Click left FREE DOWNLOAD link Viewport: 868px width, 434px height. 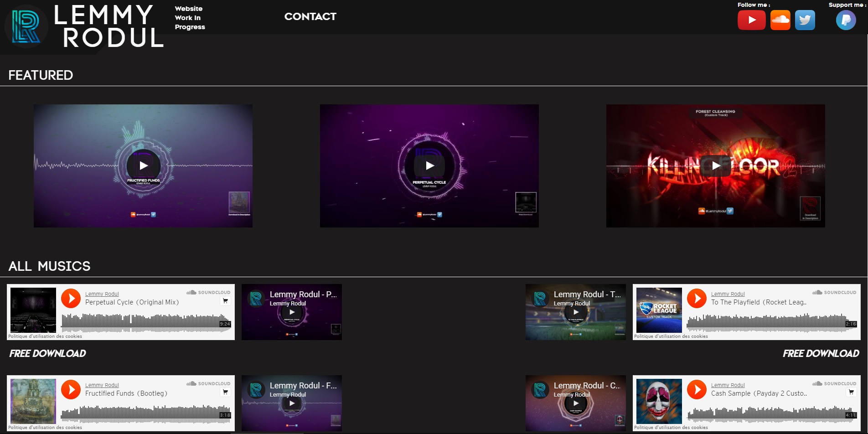point(47,354)
